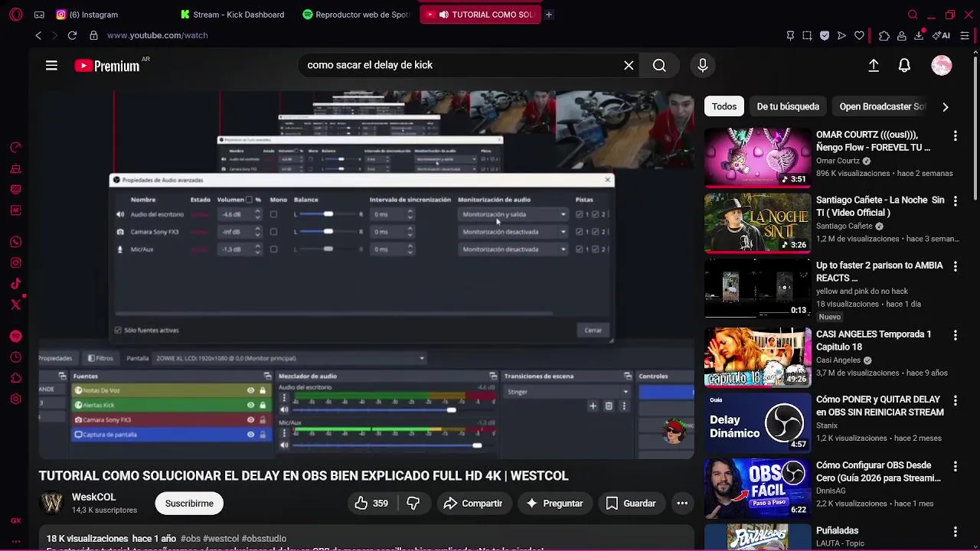980x551 pixels.
Task: Open the extensions cube icon
Action: [884, 35]
